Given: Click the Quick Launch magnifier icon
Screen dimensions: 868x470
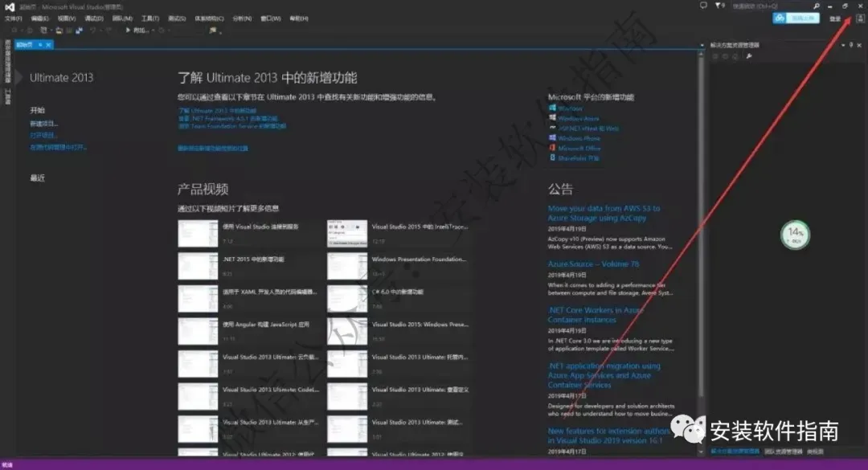Looking at the screenshot, I should pyautogui.click(x=816, y=6).
